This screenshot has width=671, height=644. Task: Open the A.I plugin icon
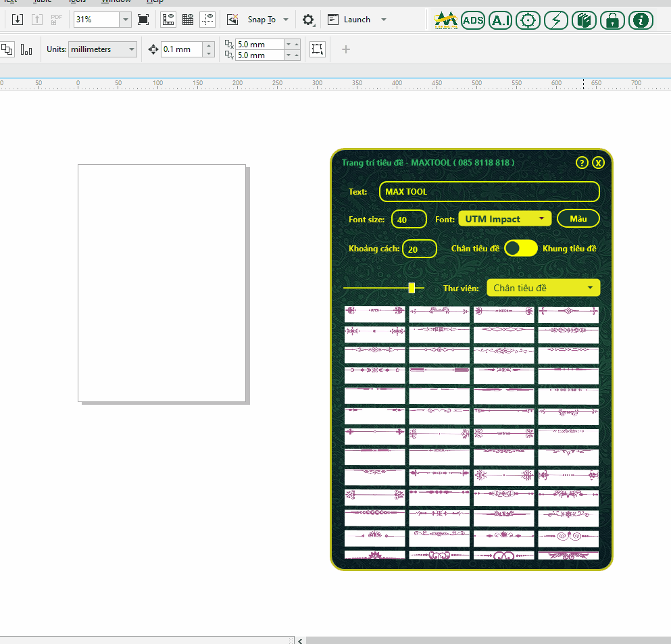pyautogui.click(x=501, y=20)
